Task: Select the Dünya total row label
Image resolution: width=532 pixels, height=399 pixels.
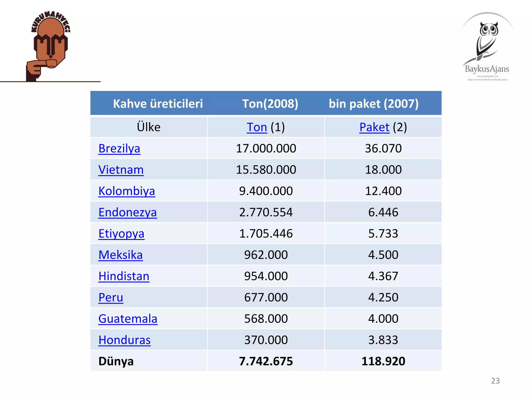Action: point(116,361)
